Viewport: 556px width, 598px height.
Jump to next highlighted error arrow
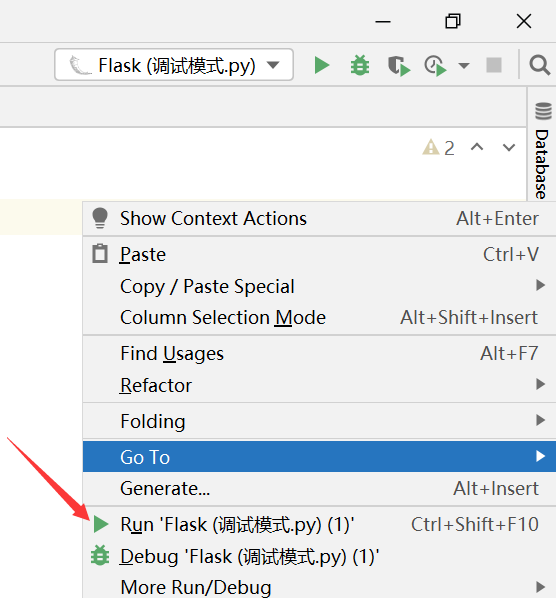pyautogui.click(x=509, y=147)
